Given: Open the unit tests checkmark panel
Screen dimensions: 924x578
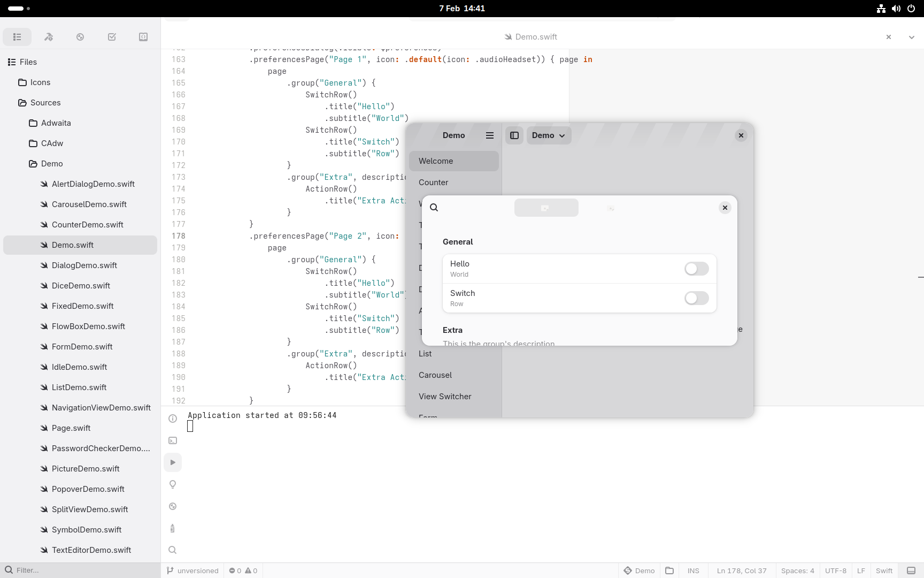Looking at the screenshot, I should point(112,37).
